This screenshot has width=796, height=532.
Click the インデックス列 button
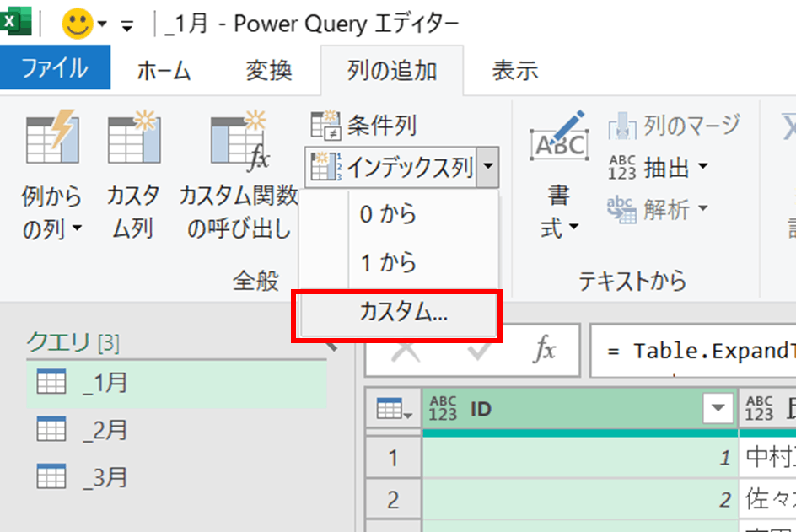[x=391, y=167]
